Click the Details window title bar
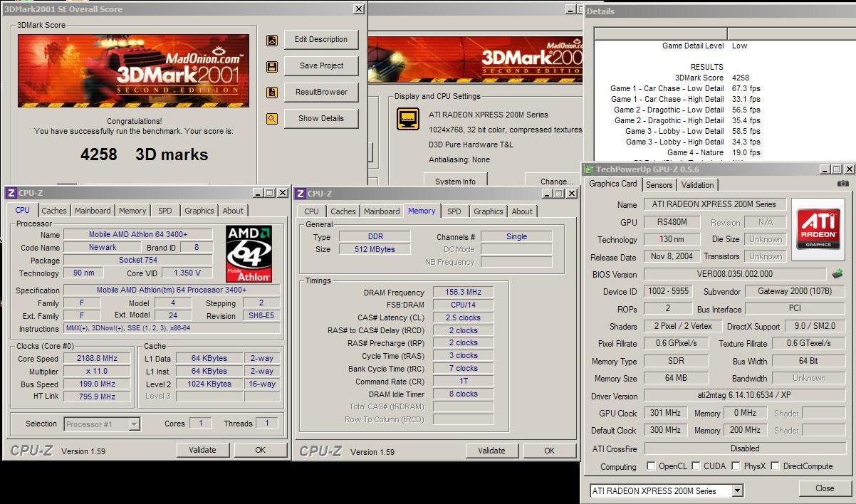Viewport: 856px width, 504px height. coord(719,11)
